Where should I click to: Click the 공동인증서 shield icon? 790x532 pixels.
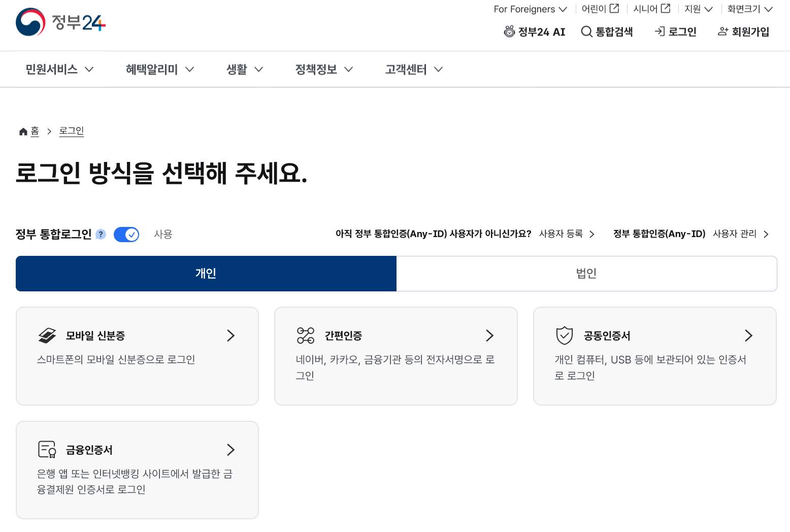[565, 335]
